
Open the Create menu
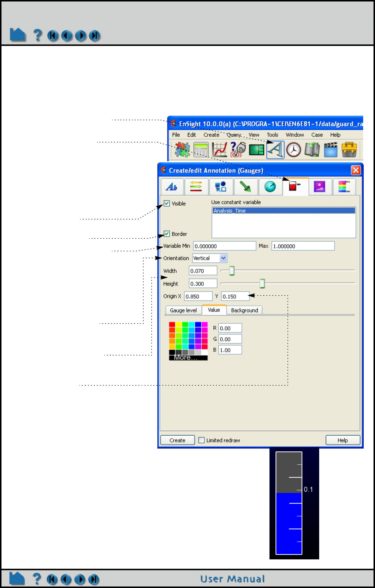coord(211,135)
